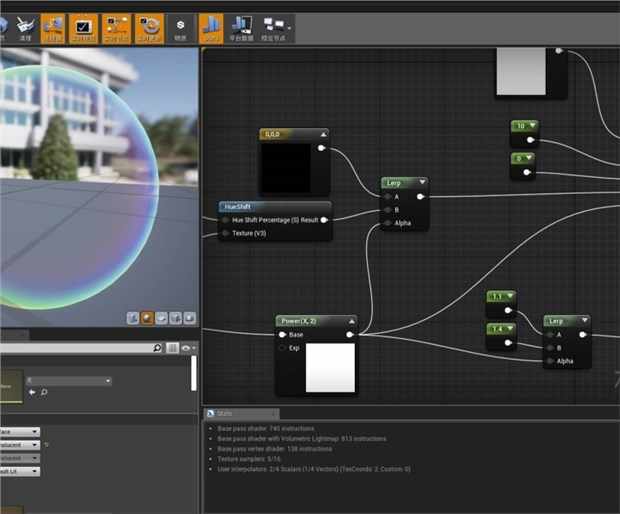Expand the 0 constant node arrow
The height and width of the screenshot is (514, 620).
pyautogui.click(x=529, y=158)
